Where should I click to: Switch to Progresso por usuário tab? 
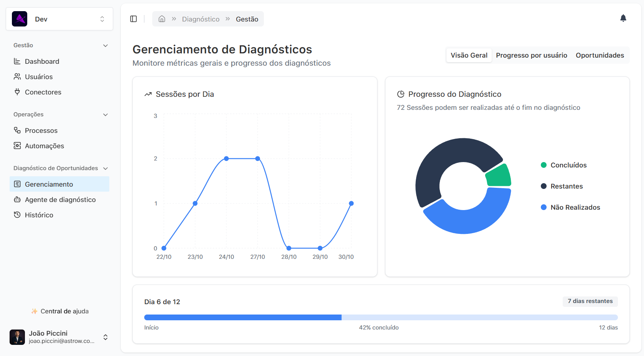point(531,55)
